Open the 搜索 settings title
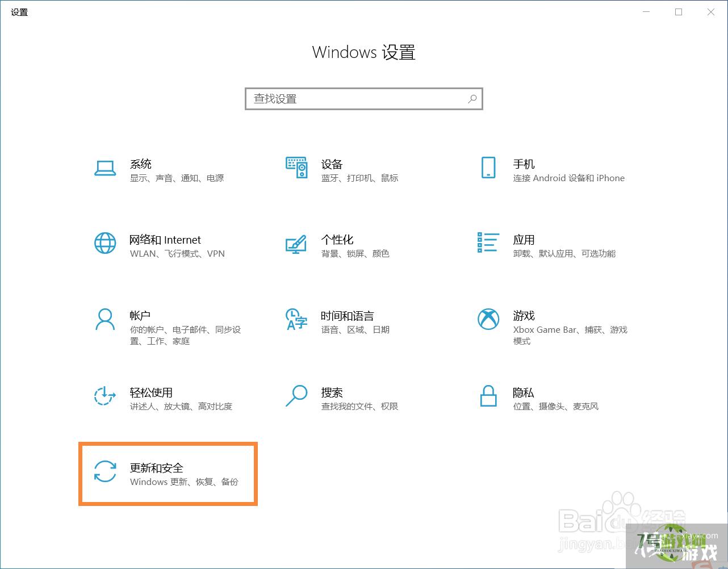 [x=332, y=392]
